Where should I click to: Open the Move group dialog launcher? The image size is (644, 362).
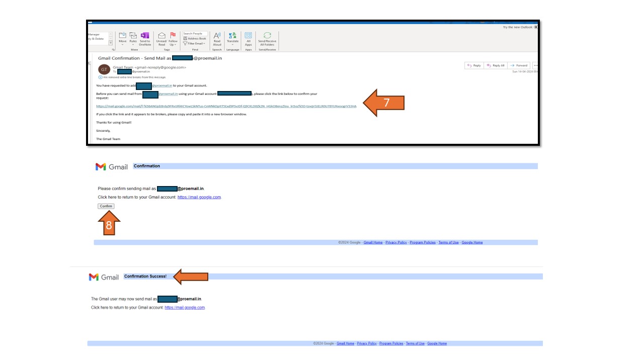[113, 50]
